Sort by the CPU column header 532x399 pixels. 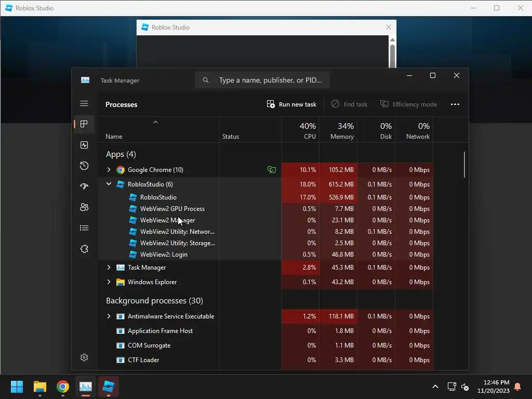pos(300,130)
